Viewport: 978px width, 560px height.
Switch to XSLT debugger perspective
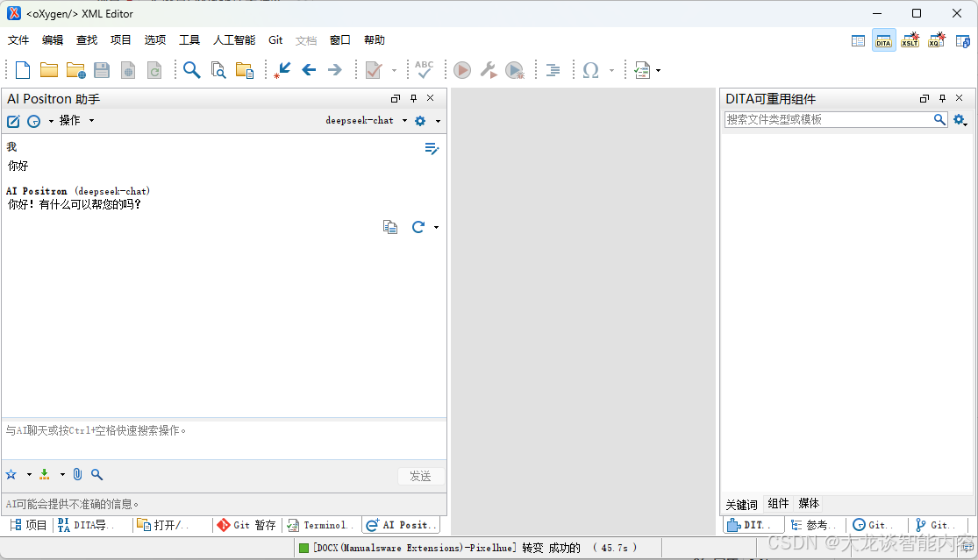910,40
